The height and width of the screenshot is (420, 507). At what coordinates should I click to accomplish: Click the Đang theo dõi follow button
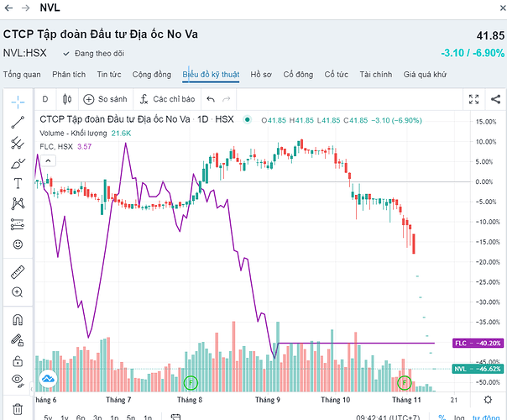click(x=94, y=53)
